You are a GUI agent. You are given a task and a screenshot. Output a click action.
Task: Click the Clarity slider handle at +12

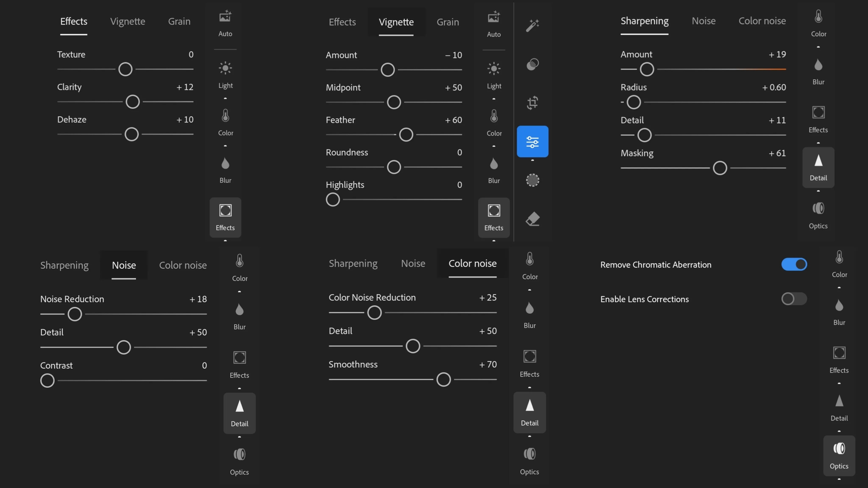(x=132, y=102)
